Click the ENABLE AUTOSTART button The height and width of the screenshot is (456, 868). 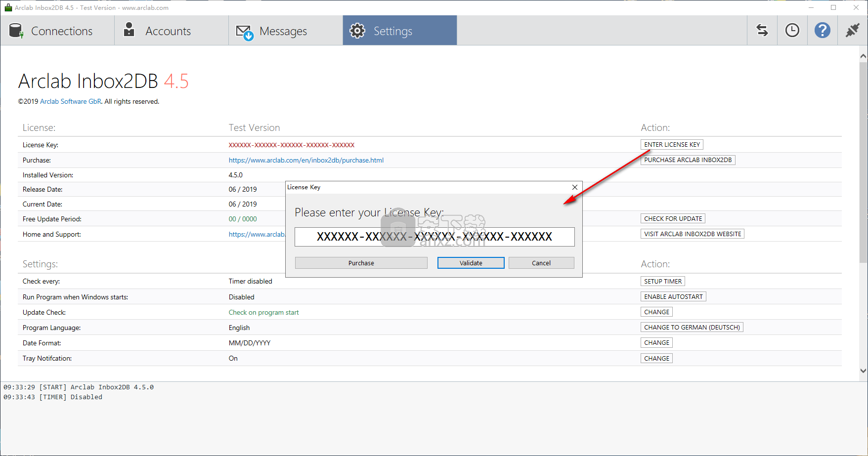(673, 297)
